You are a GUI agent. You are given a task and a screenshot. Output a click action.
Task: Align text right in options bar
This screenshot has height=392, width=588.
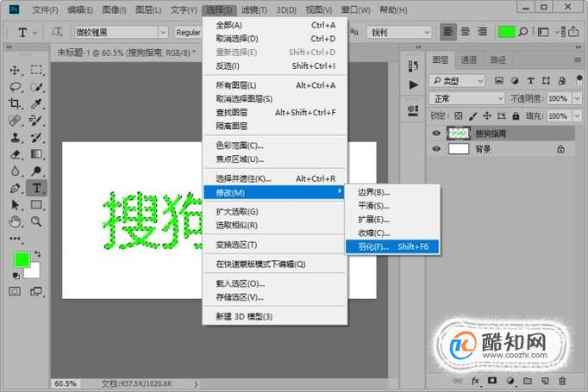pyautogui.click(x=482, y=32)
